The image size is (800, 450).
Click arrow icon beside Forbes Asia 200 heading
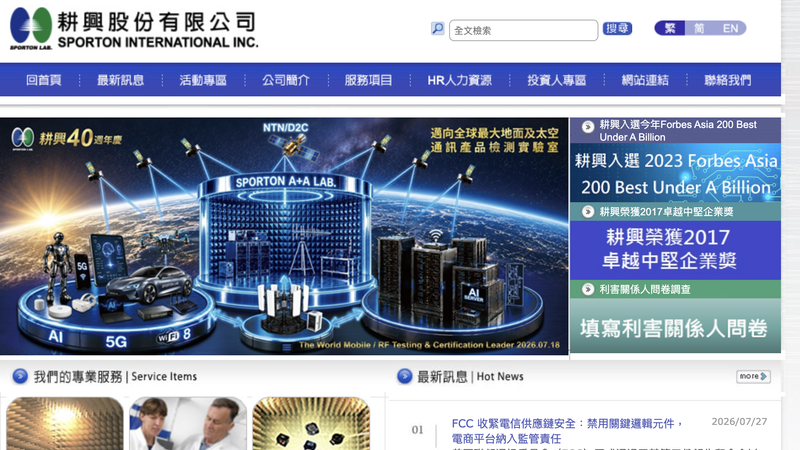tap(588, 126)
